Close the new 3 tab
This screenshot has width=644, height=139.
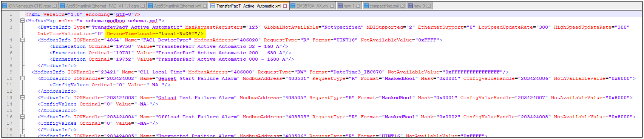coord(428,6)
